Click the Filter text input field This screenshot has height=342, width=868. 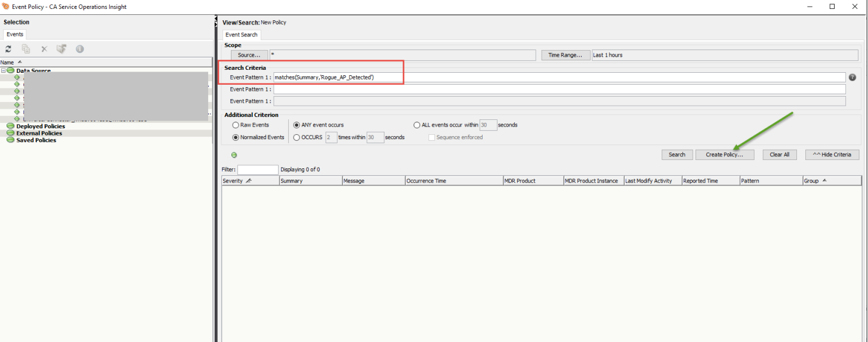[x=258, y=170]
